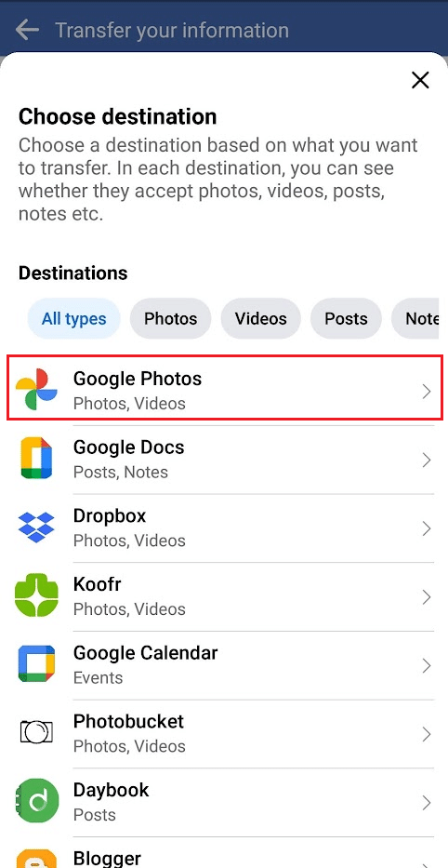Screen dimensions: 448x868
Task: Close the Choose destination sheet
Action: 420,81
